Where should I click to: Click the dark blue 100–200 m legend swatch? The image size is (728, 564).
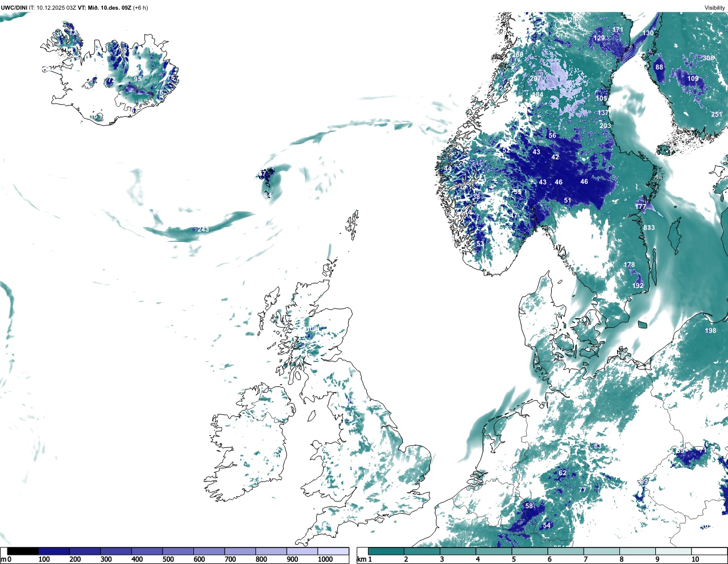(54, 551)
